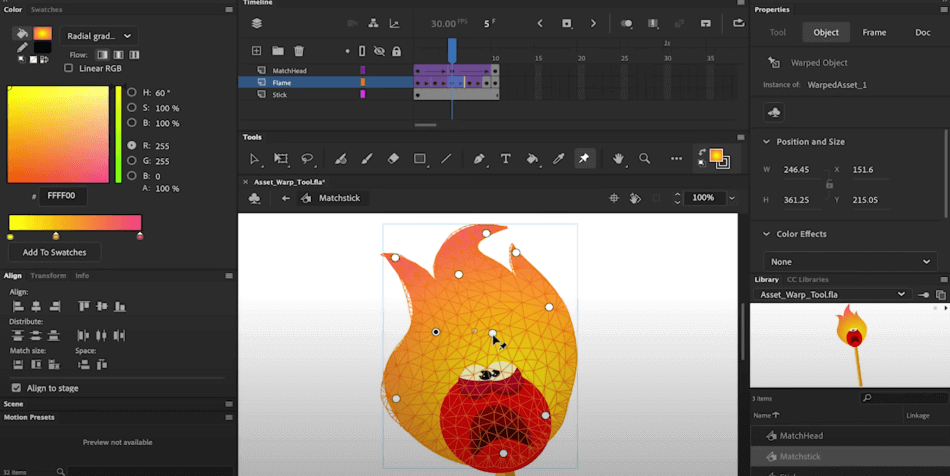
Task: Click the hue slider bar in Color panel
Action: (x=118, y=134)
